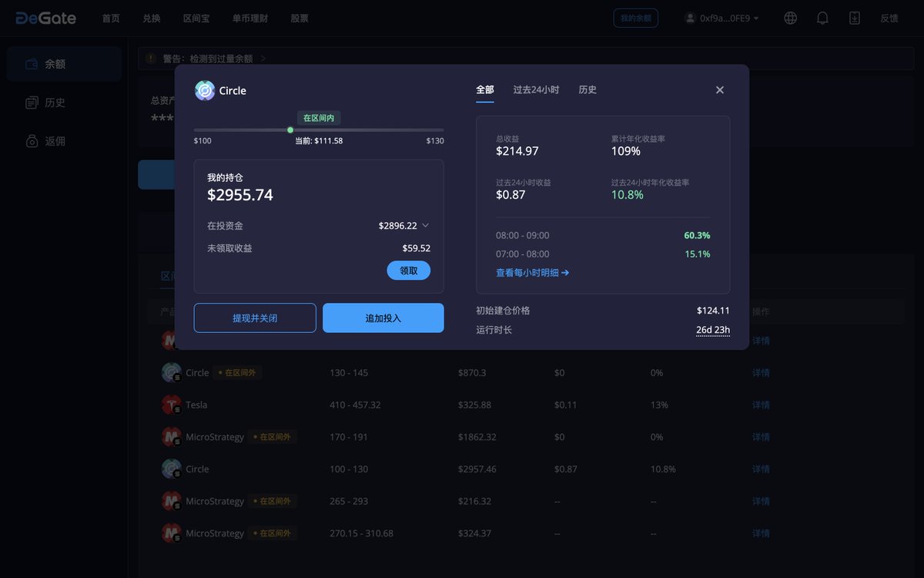Image resolution: width=924 pixels, height=578 pixels.
Task: Open 区间宝 in top navigation
Action: (x=196, y=18)
